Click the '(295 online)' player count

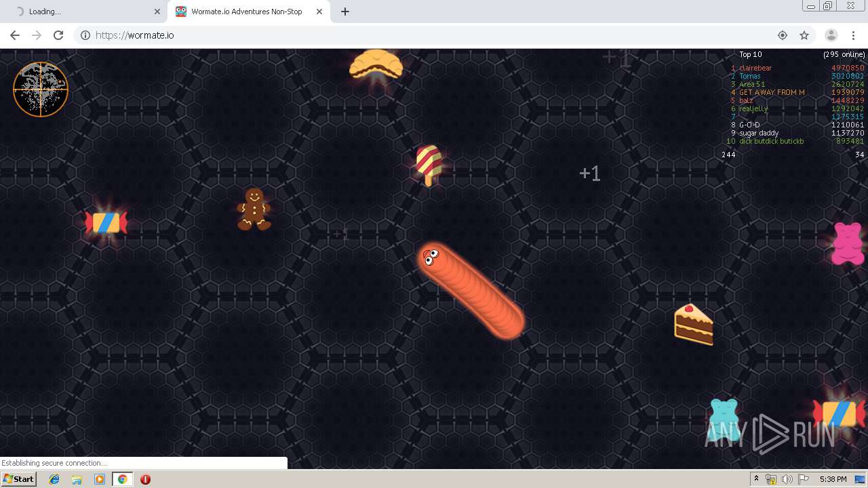[x=844, y=54]
